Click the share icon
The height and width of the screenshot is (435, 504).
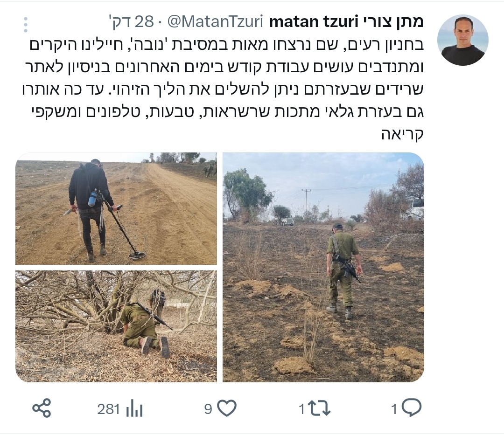pos(42,408)
